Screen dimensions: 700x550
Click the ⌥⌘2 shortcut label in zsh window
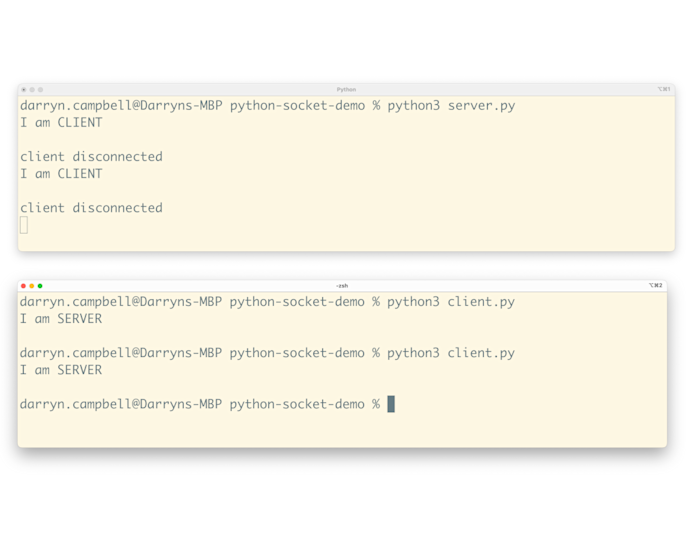coord(655,285)
